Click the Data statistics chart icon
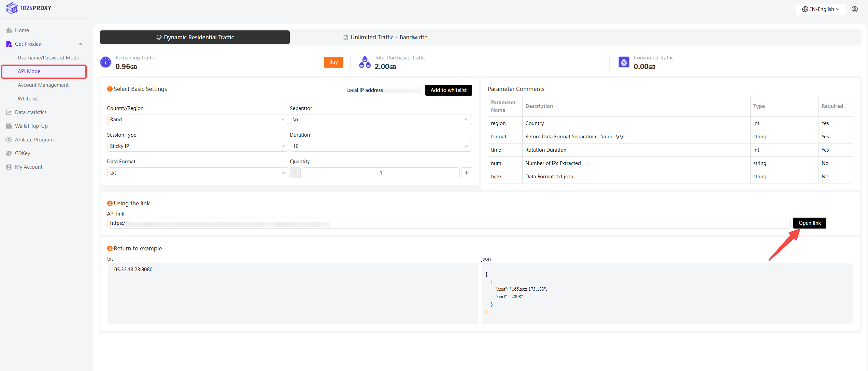 (9, 112)
